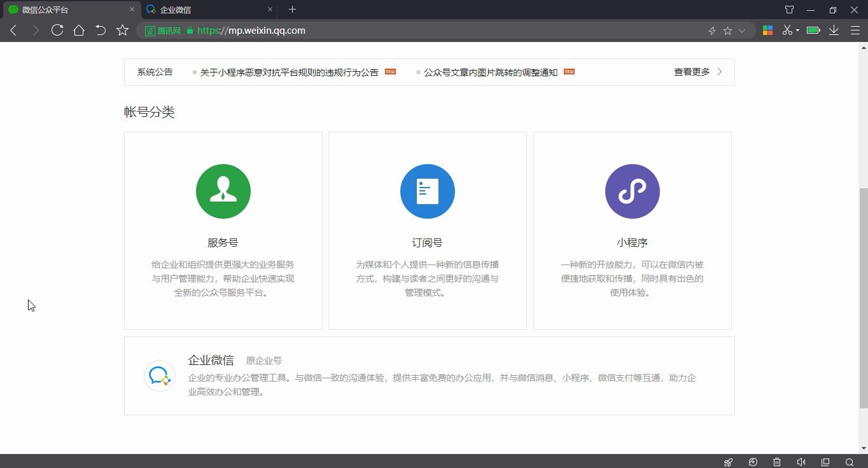Click 查看更多 link
Image resolution: width=868 pixels, height=468 pixels.
pyautogui.click(x=692, y=72)
